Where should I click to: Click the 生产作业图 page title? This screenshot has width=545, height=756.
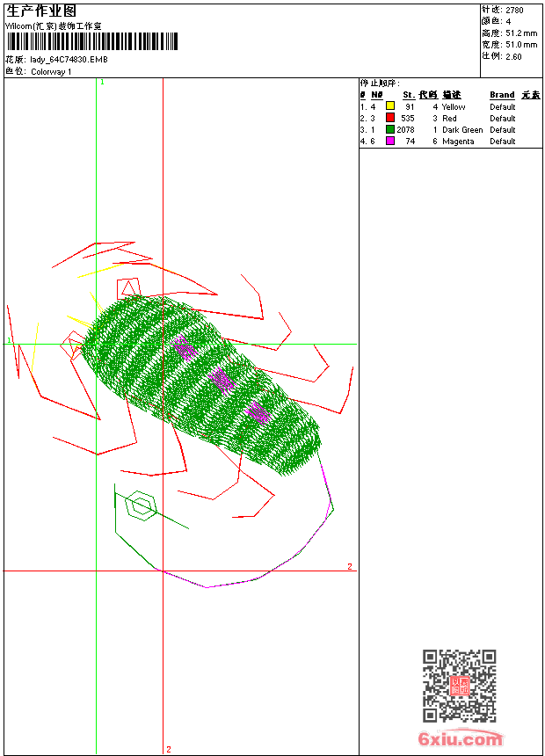(x=41, y=11)
